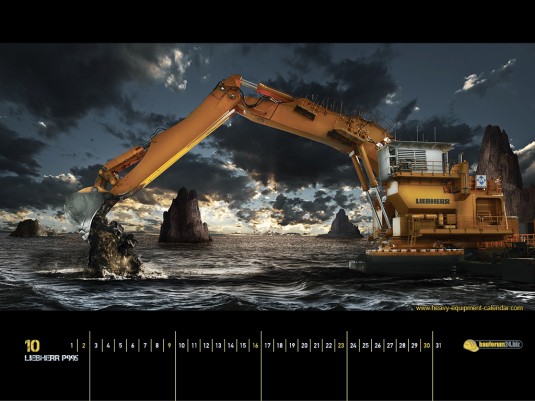The width and height of the screenshot is (535, 401).
Task: Click the tall rock spire in the sea
Action: click(x=184, y=216)
